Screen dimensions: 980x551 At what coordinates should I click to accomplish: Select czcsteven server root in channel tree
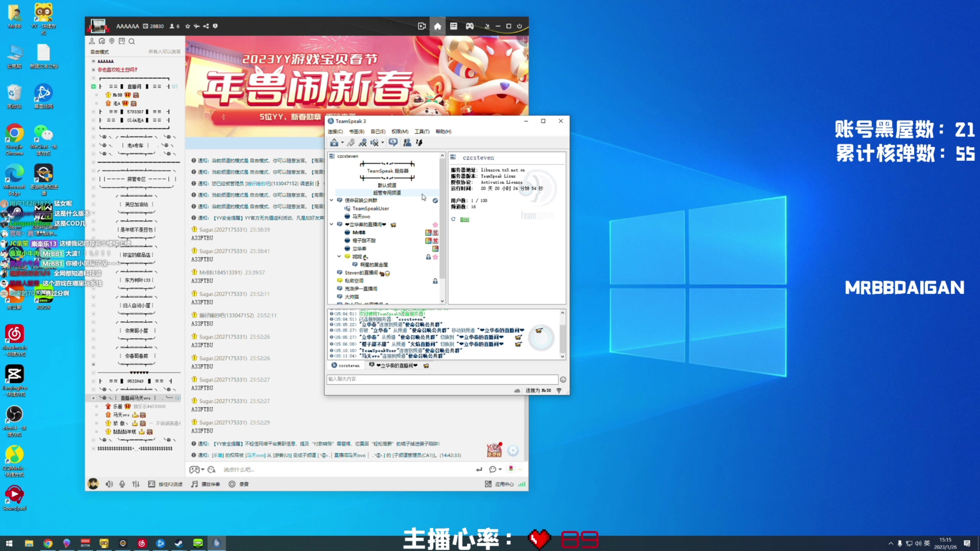pyautogui.click(x=347, y=156)
